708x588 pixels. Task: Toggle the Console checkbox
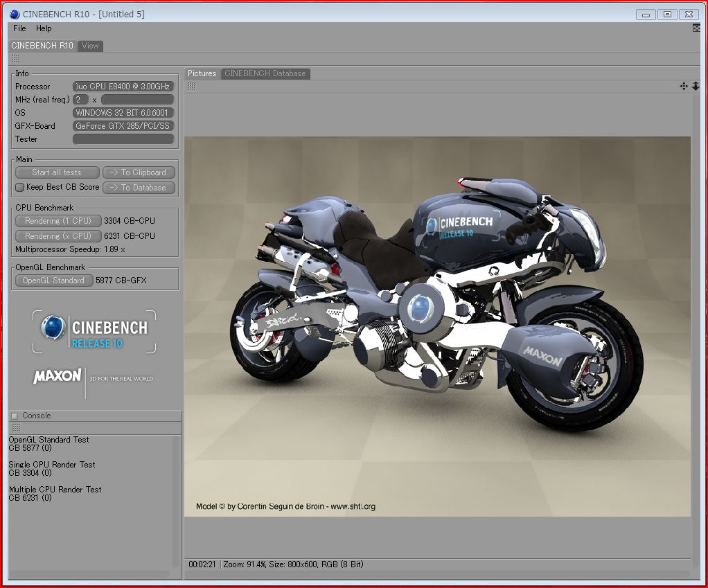15,416
